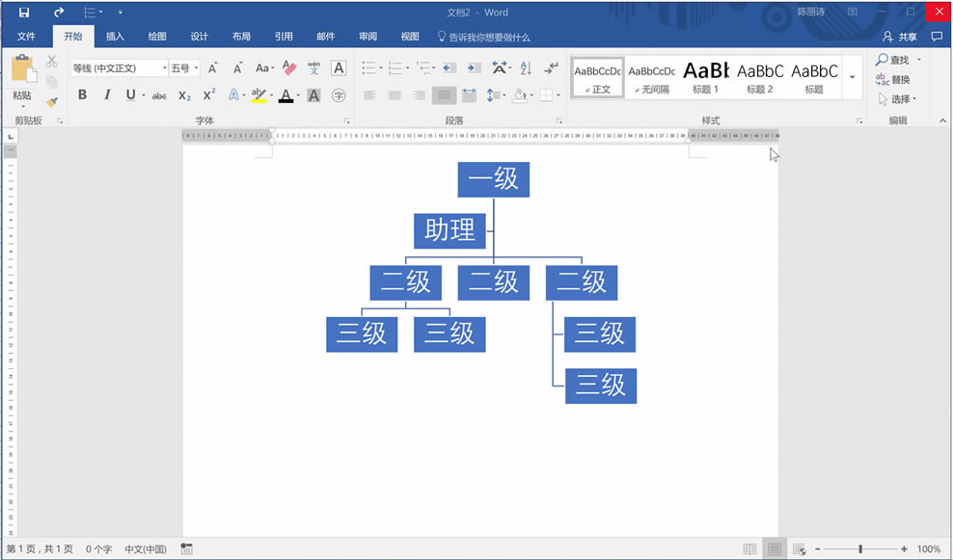Click the zoom slider in status bar
The width and height of the screenshot is (953, 560).
coord(859,548)
